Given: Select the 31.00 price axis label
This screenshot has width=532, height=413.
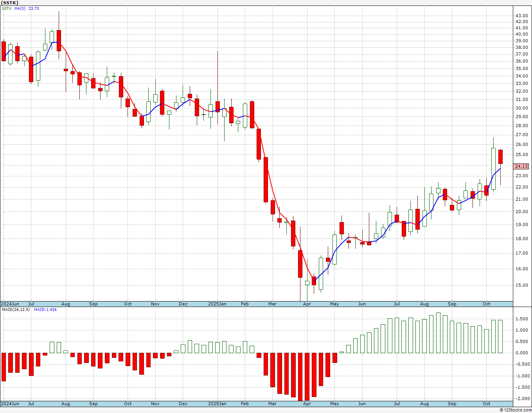Looking at the screenshot, I should point(521,100).
